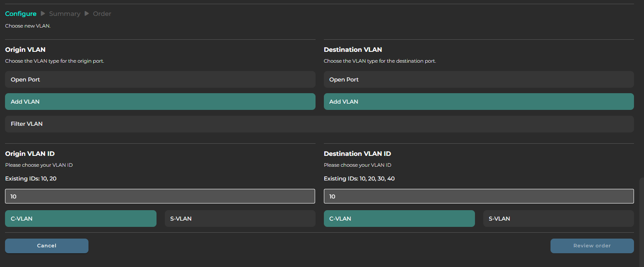Image resolution: width=644 pixels, height=267 pixels.
Task: Jump to the Order step
Action: coord(102,14)
